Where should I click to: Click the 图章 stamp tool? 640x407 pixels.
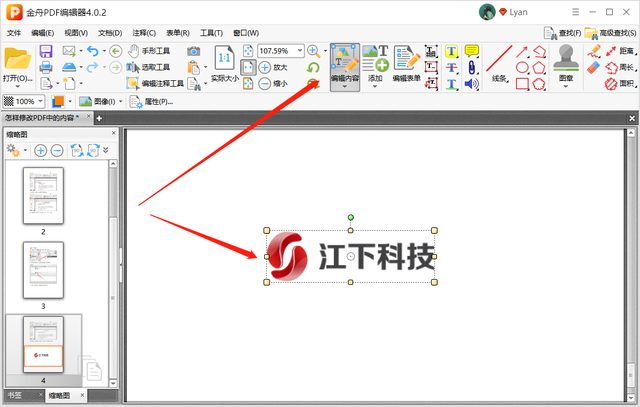pyautogui.click(x=566, y=63)
